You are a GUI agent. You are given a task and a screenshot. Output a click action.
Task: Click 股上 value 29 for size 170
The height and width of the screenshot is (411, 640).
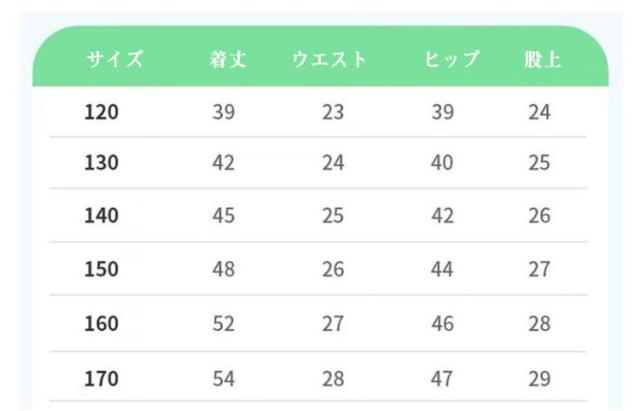coord(539,378)
